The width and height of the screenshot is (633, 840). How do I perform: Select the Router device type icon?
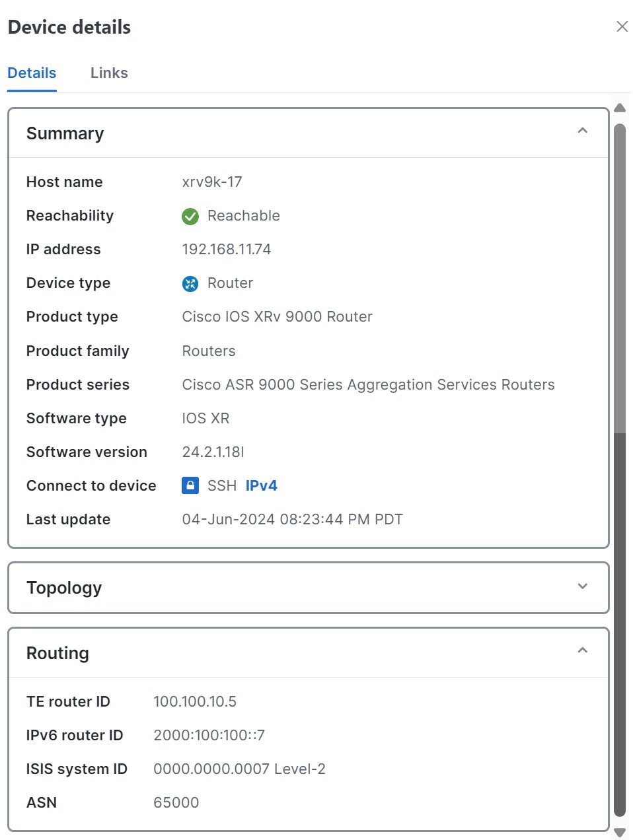coord(190,283)
